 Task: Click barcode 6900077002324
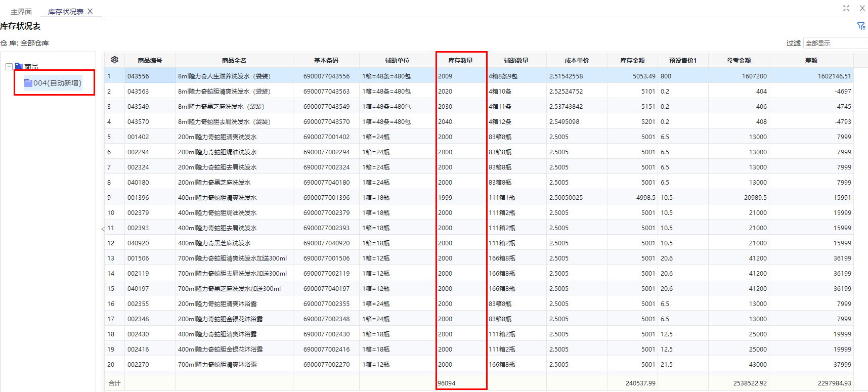[x=326, y=167]
